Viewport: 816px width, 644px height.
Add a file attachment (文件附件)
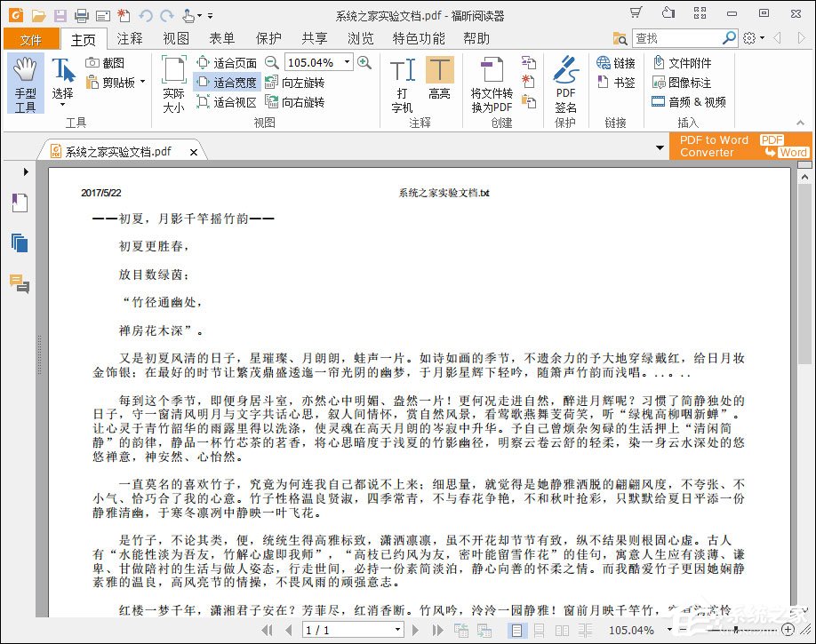tap(689, 62)
